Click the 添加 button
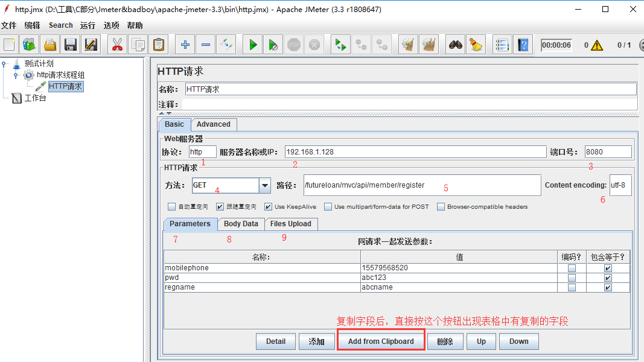The width and height of the screenshot is (644, 362). pyautogui.click(x=317, y=341)
